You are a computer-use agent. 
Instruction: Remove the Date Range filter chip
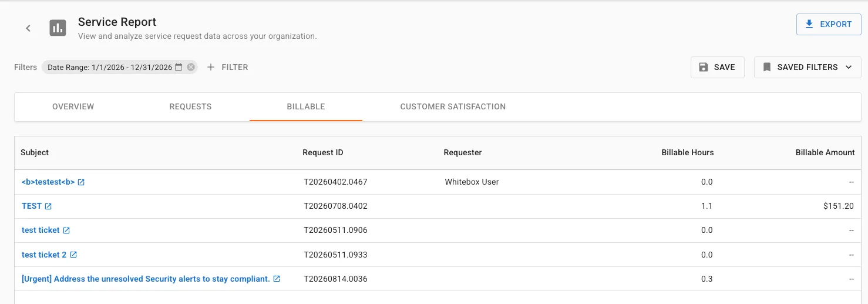[191, 67]
